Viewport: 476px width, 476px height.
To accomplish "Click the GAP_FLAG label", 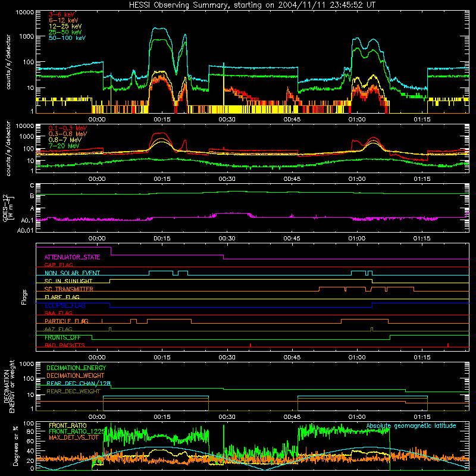I will (x=58, y=265).
